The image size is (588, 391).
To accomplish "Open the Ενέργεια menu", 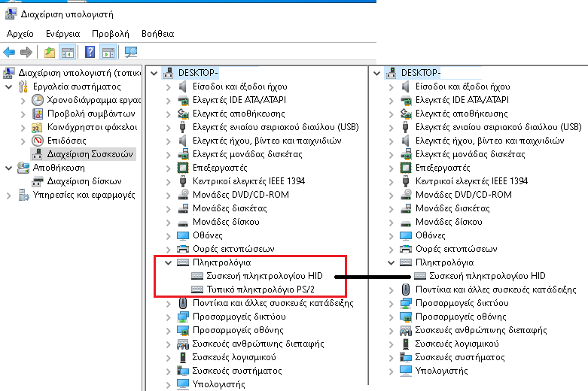I will pyautogui.click(x=63, y=34).
